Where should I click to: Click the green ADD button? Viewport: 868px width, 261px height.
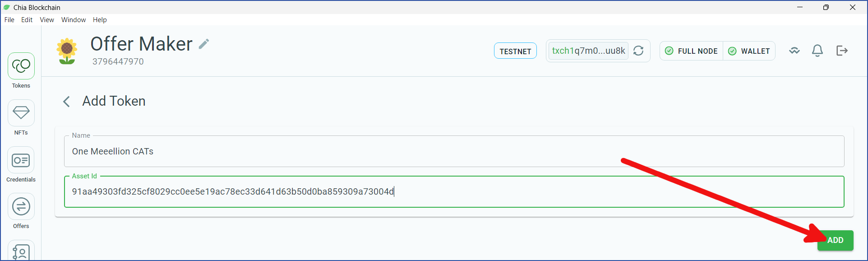click(x=835, y=240)
